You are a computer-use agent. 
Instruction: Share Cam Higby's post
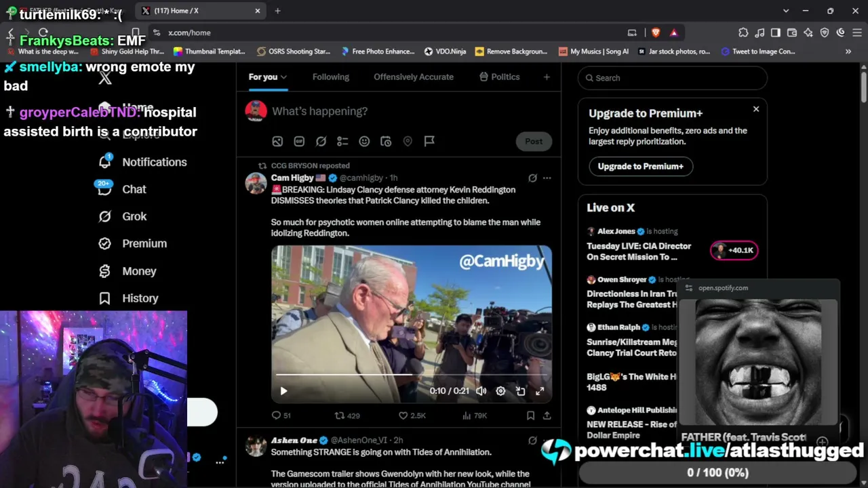pyautogui.click(x=547, y=415)
